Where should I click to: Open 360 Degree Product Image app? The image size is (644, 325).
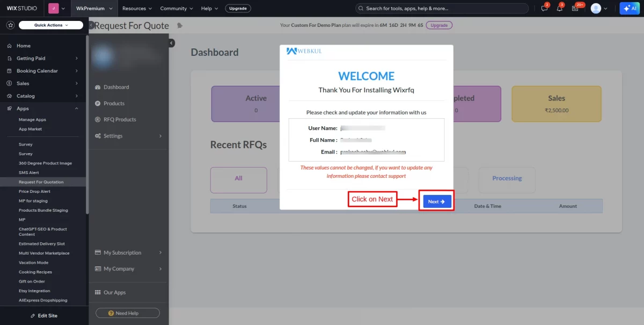click(45, 163)
